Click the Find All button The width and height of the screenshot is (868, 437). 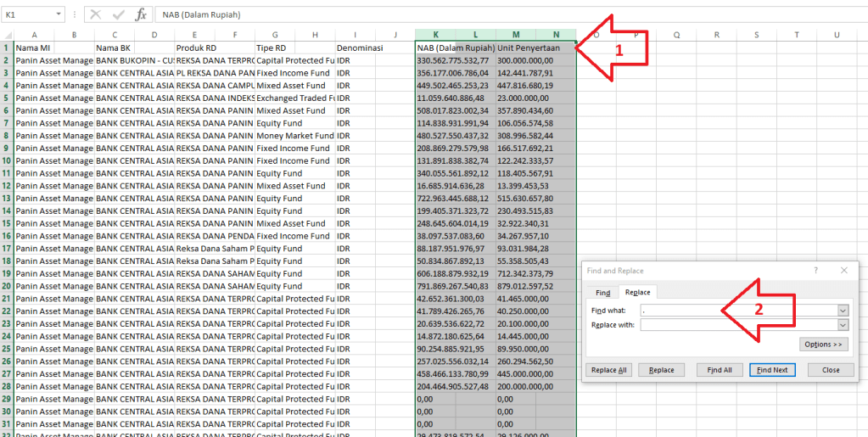coord(720,370)
